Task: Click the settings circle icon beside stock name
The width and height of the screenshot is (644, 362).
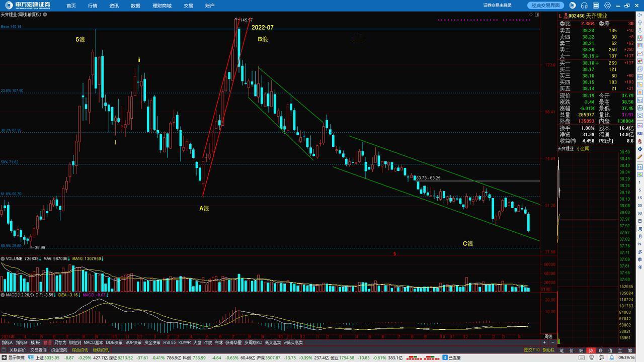Action: [x=45, y=15]
